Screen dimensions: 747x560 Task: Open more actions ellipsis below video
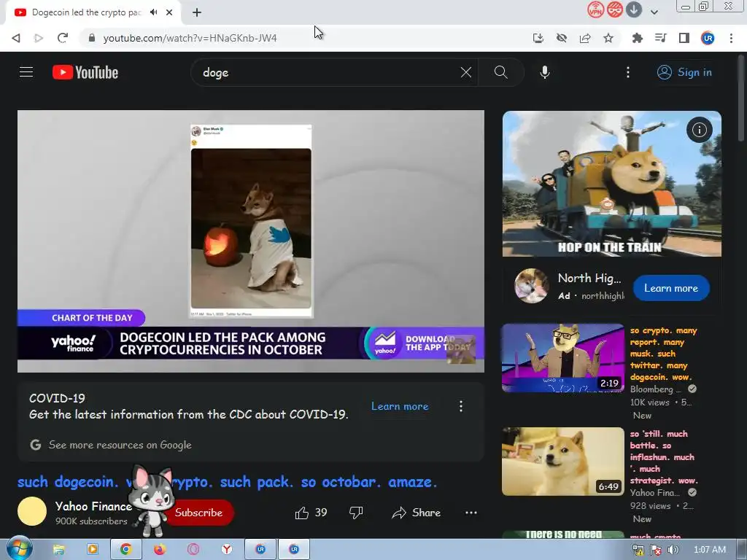(471, 513)
